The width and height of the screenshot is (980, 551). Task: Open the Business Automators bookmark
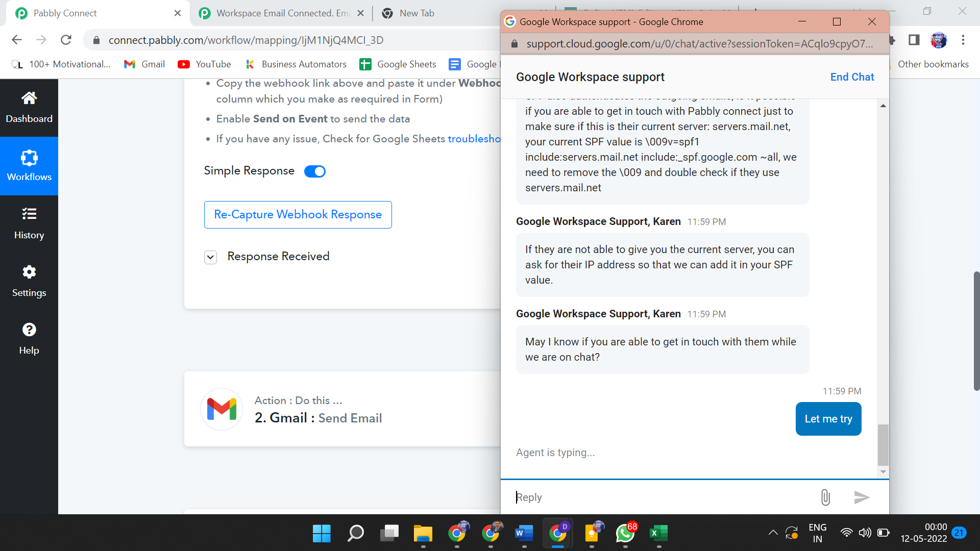(296, 64)
